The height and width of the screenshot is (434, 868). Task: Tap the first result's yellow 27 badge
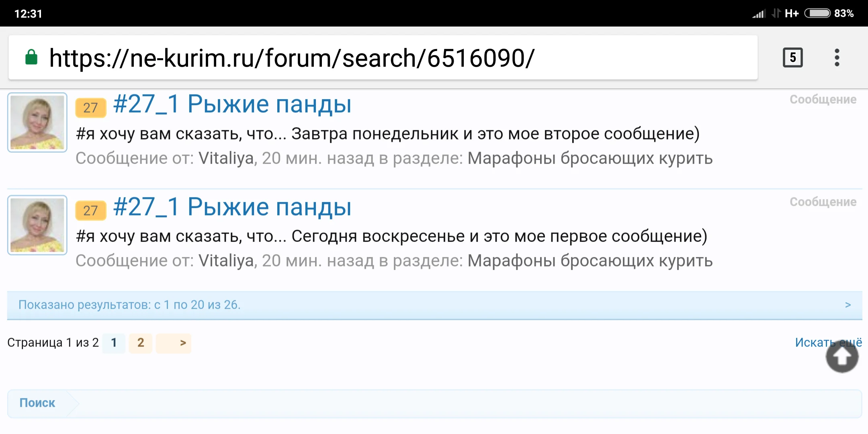(90, 108)
